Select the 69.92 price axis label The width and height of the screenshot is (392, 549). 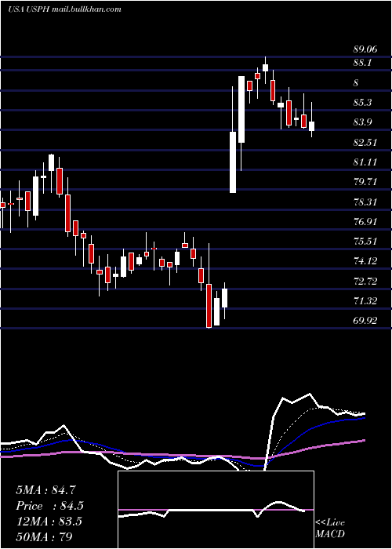click(x=365, y=320)
